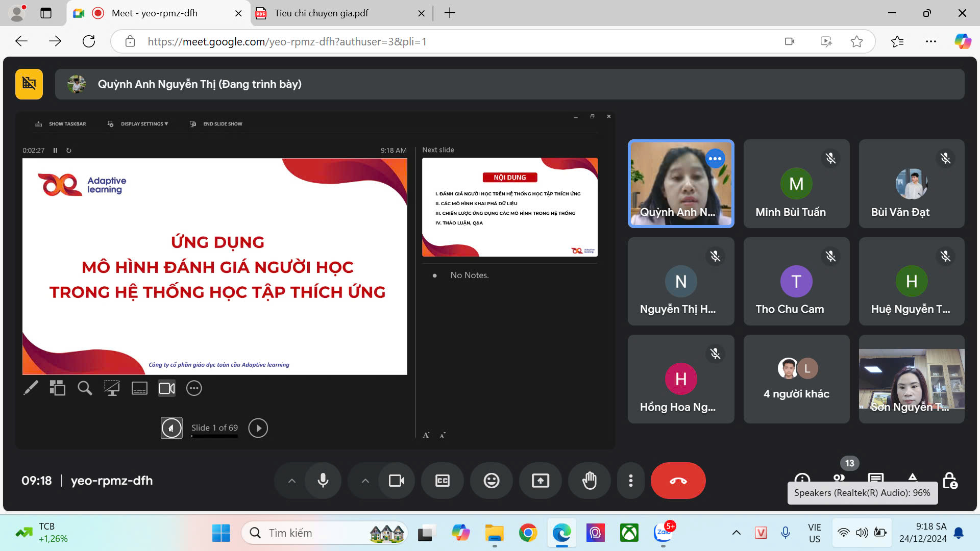Raise hand using the hand icon
Screen dimensions: 980x551
(590, 481)
